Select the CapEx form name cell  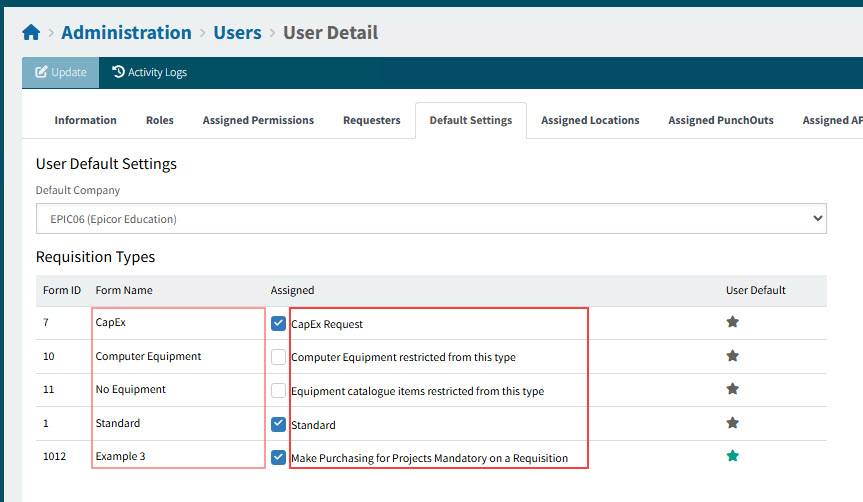110,322
